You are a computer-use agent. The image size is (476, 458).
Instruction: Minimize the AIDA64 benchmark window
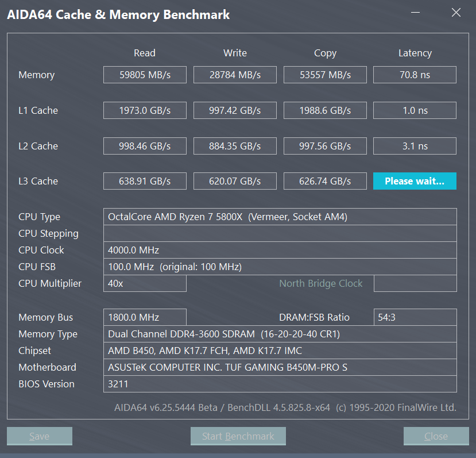coord(415,13)
